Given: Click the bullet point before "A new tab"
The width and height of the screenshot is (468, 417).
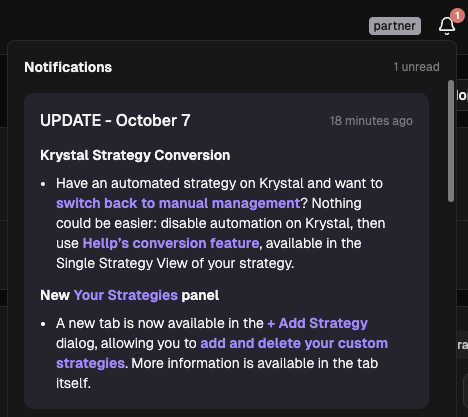Looking at the screenshot, I should click(x=43, y=324).
